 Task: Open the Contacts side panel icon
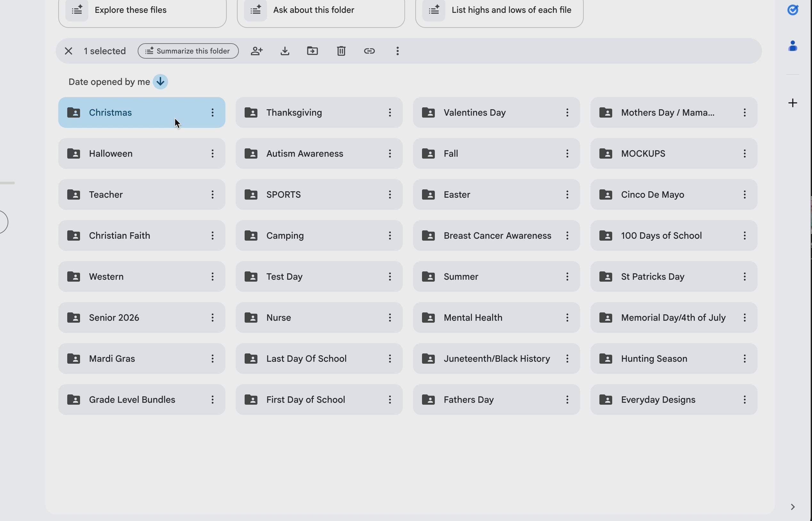coord(793,46)
